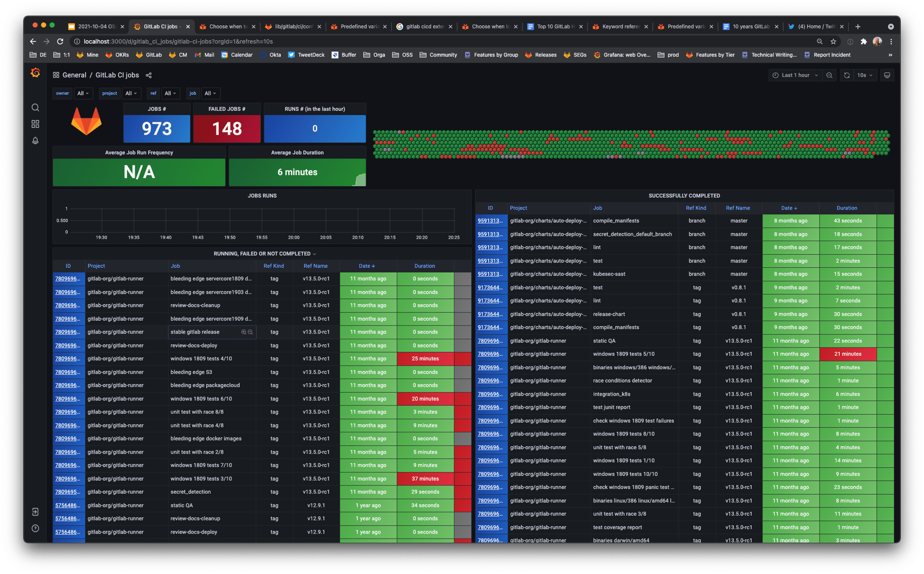Open a new browser tab with plus
The width and height of the screenshot is (924, 574).
pos(858,27)
